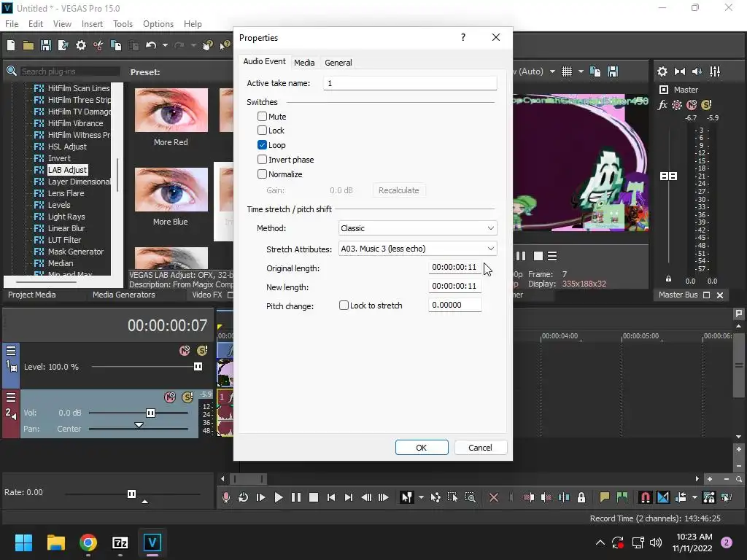Check Lock to stretch option
Image resolution: width=747 pixels, height=560 pixels.
[344, 306]
